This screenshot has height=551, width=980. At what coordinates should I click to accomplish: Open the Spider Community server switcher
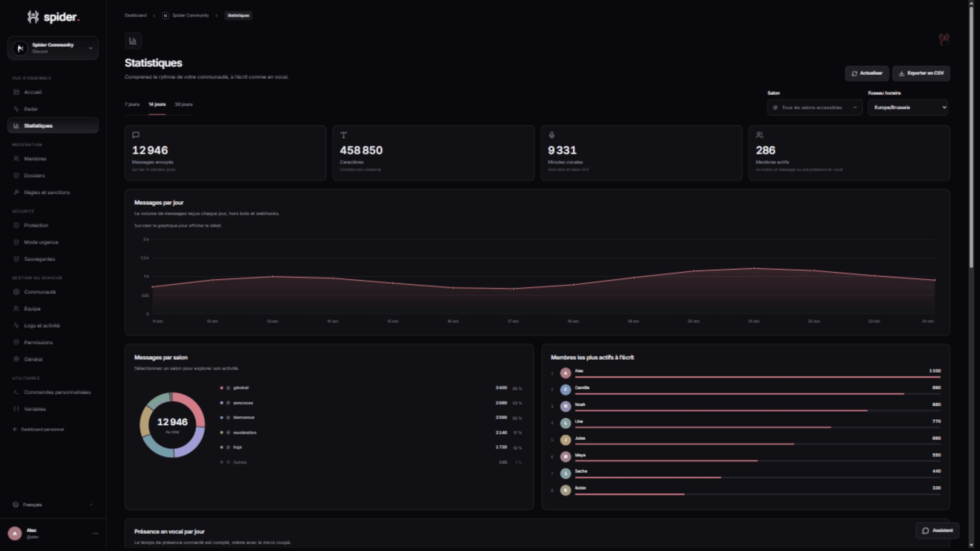[53, 48]
